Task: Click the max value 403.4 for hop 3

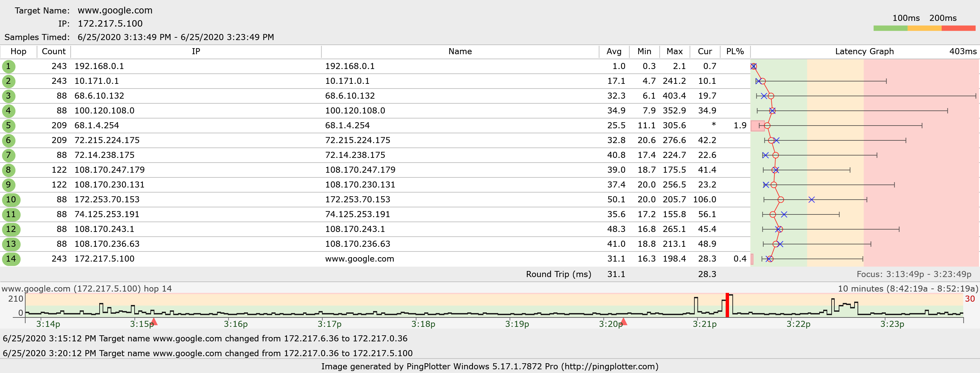Action: point(674,96)
